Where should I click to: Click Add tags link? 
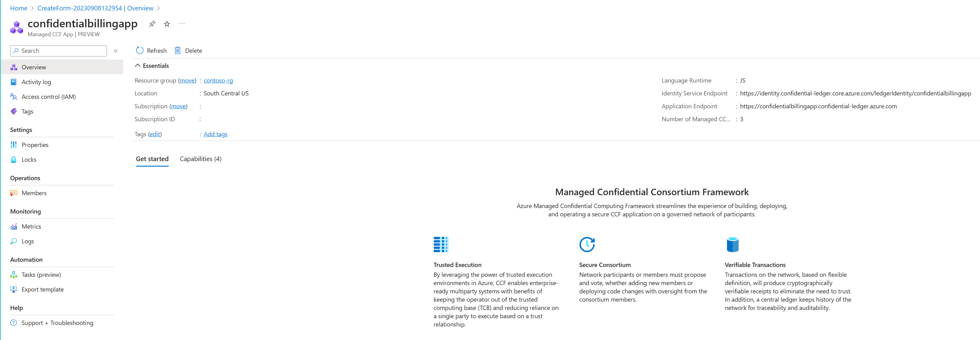click(x=216, y=134)
